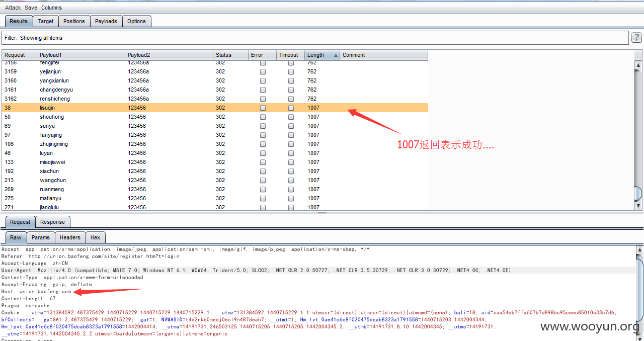
Task: Open the Attack menu
Action: pyautogui.click(x=13, y=8)
